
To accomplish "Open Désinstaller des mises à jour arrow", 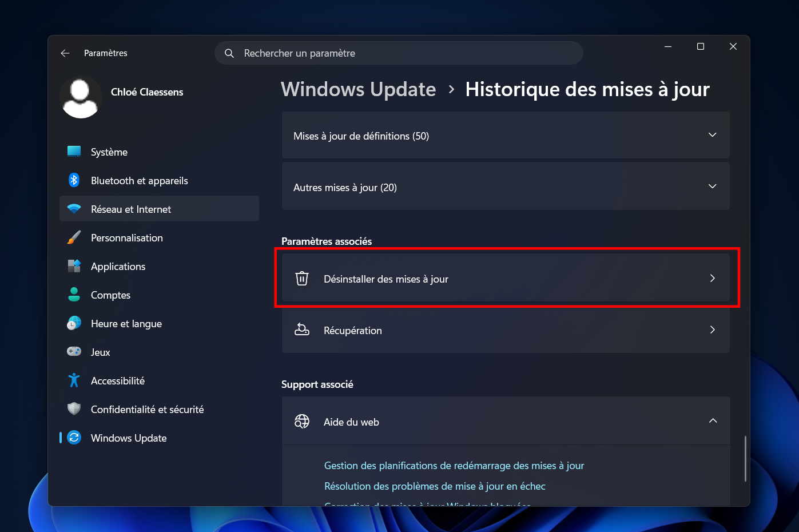I will [x=713, y=278].
